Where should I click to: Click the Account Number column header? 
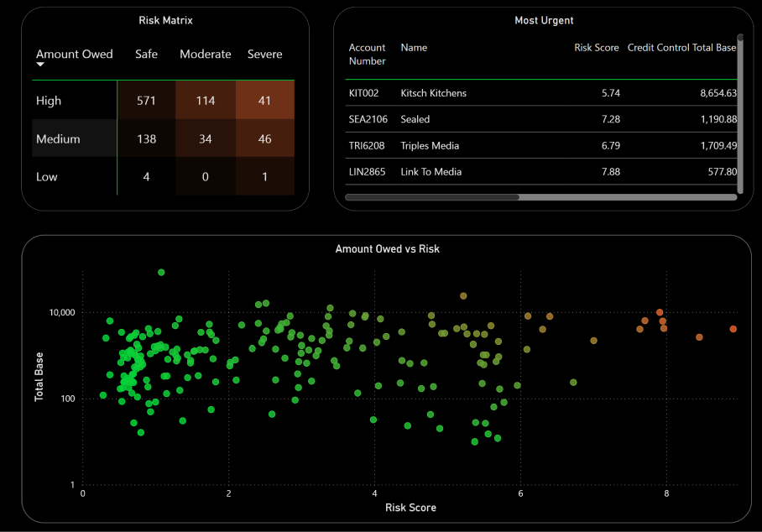click(x=368, y=55)
